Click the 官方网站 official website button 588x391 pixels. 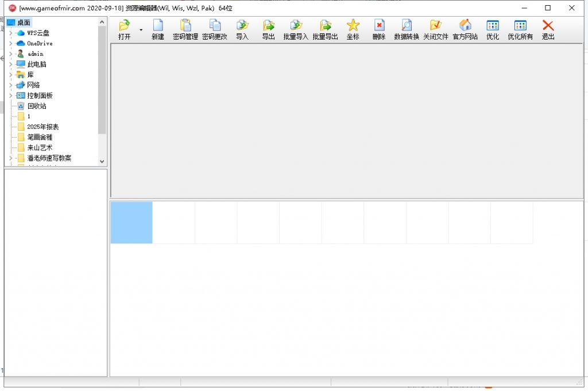point(465,26)
